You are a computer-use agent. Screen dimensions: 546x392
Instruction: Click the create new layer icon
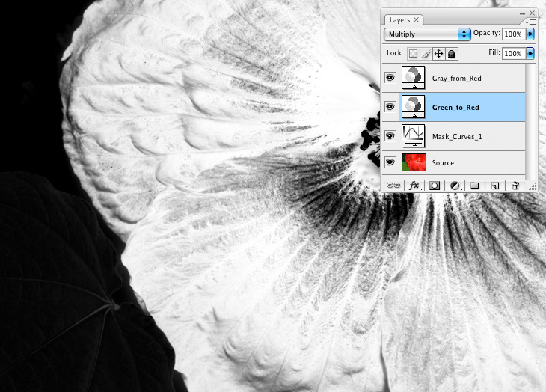pos(494,185)
